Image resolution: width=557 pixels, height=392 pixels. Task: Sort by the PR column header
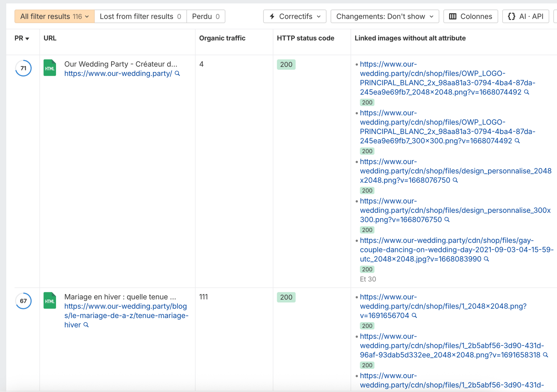pos(22,38)
